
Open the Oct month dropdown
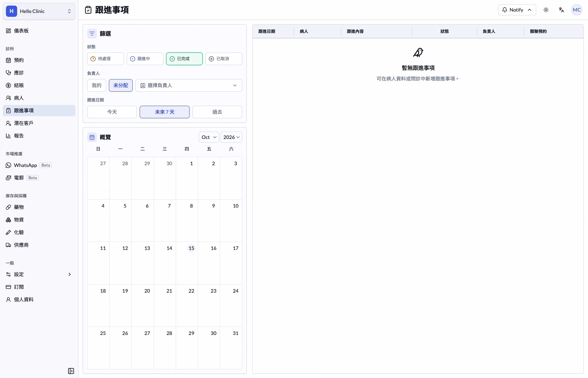pos(209,137)
